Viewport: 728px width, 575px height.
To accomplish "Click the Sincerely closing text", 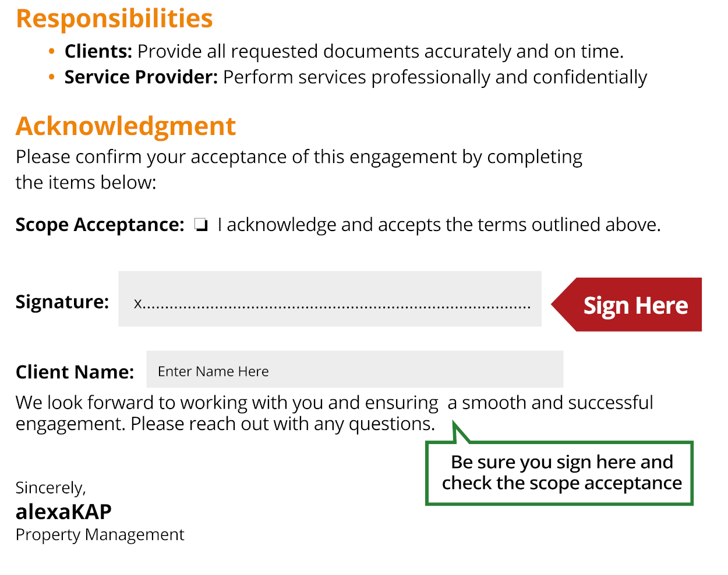I will 51,488.
